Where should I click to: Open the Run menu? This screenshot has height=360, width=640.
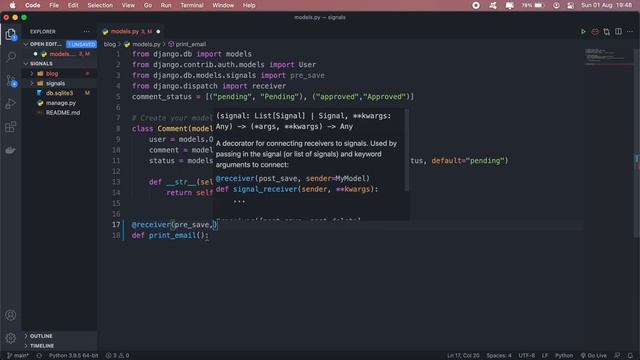(166, 5)
